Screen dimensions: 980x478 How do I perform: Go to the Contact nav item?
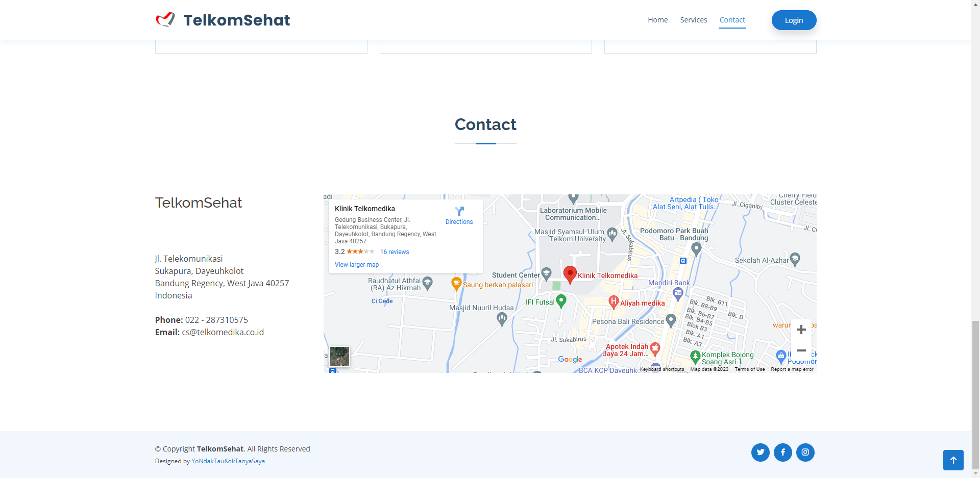(x=732, y=20)
